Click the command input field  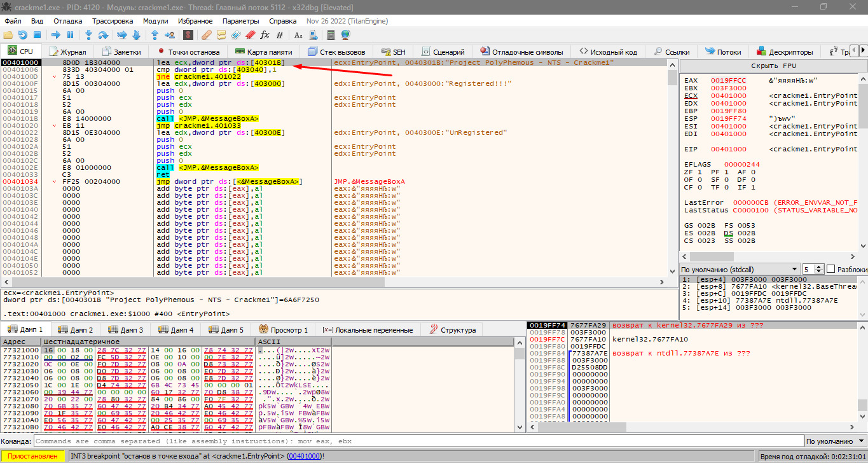[418, 441]
